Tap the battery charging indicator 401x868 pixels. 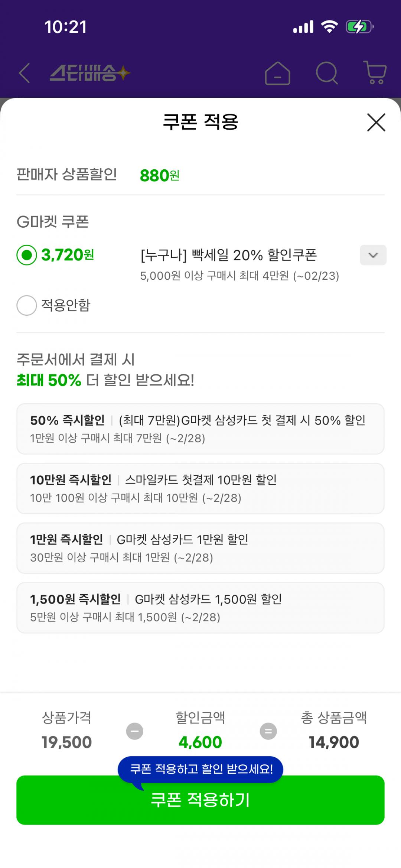(359, 27)
